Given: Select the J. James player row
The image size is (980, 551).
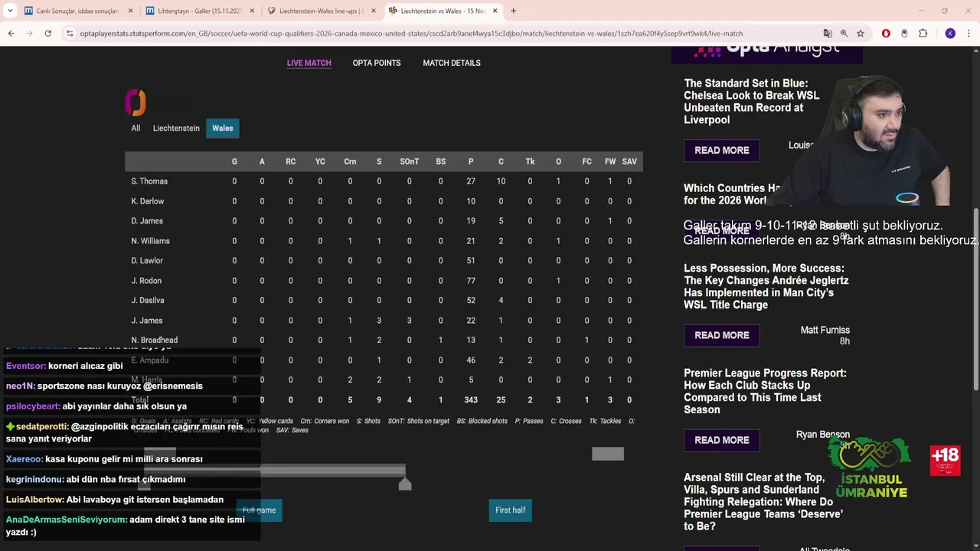Looking at the screenshot, I should [384, 321].
